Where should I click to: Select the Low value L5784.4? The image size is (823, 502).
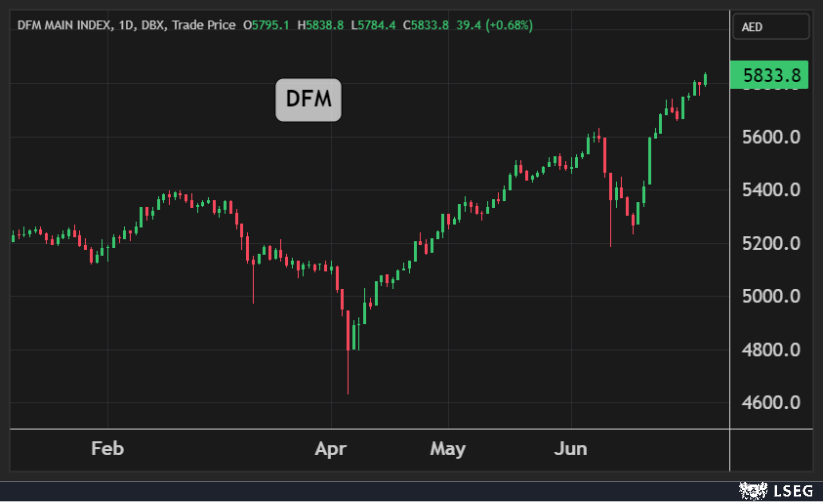click(x=375, y=24)
